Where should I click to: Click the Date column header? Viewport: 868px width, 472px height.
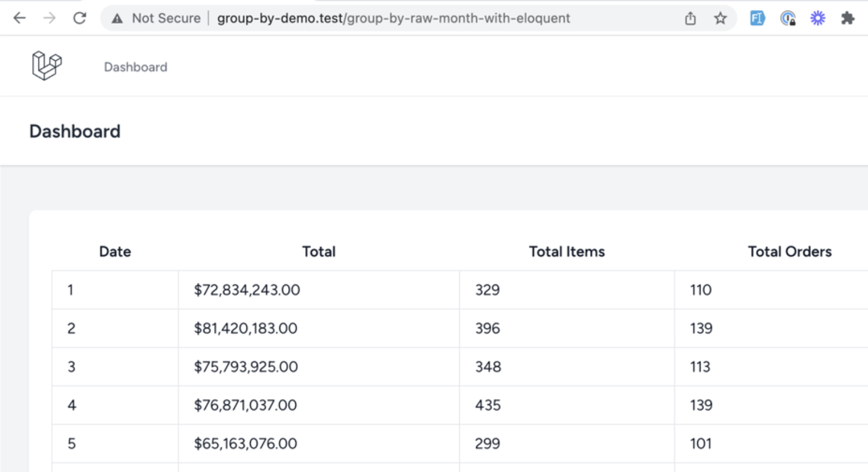tap(115, 251)
